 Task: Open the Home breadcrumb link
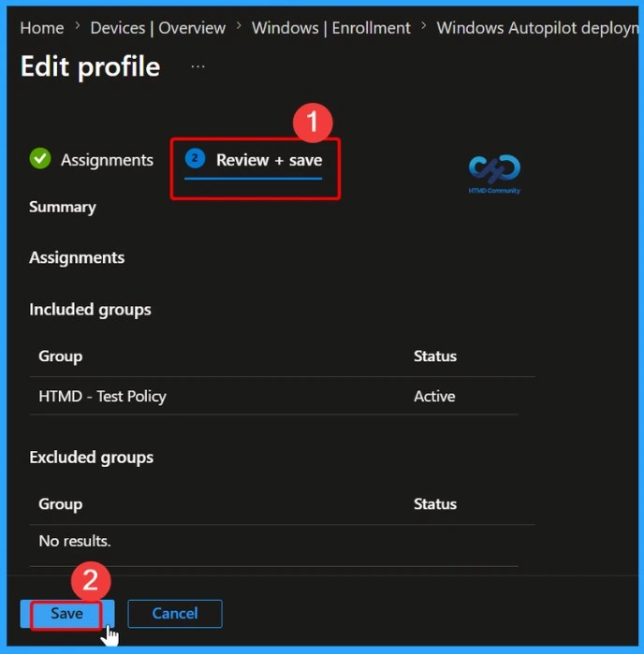click(42, 28)
